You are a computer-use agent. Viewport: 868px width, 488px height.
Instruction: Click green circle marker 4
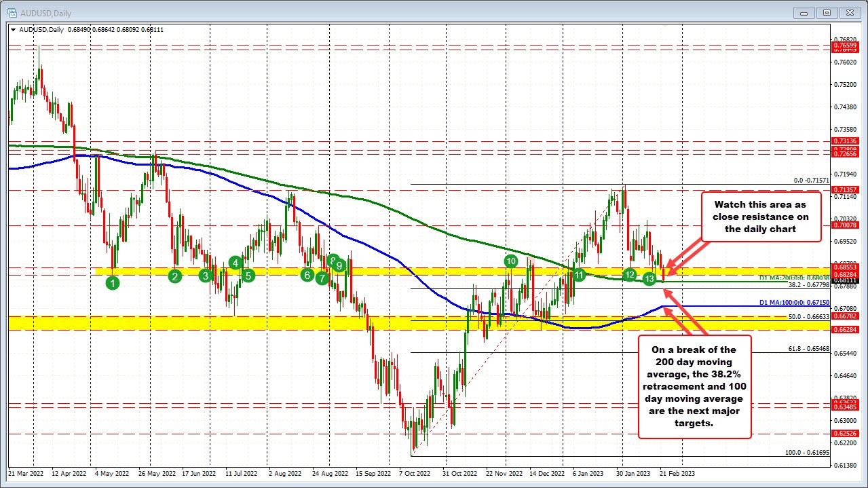234,263
